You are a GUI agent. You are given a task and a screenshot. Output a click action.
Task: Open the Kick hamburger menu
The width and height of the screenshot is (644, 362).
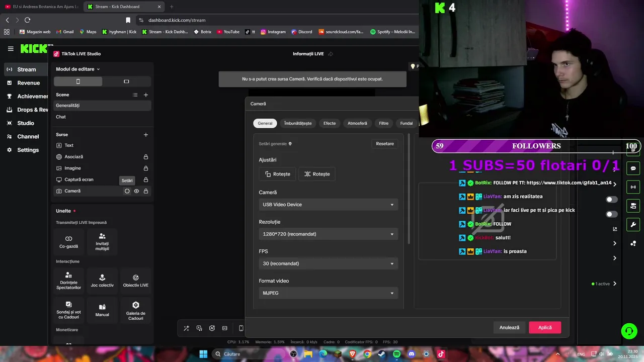[x=11, y=49]
